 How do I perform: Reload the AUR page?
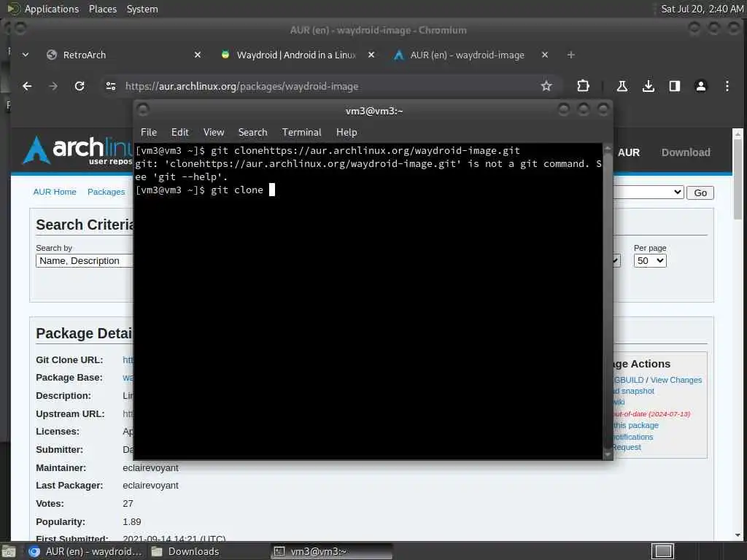(x=80, y=86)
